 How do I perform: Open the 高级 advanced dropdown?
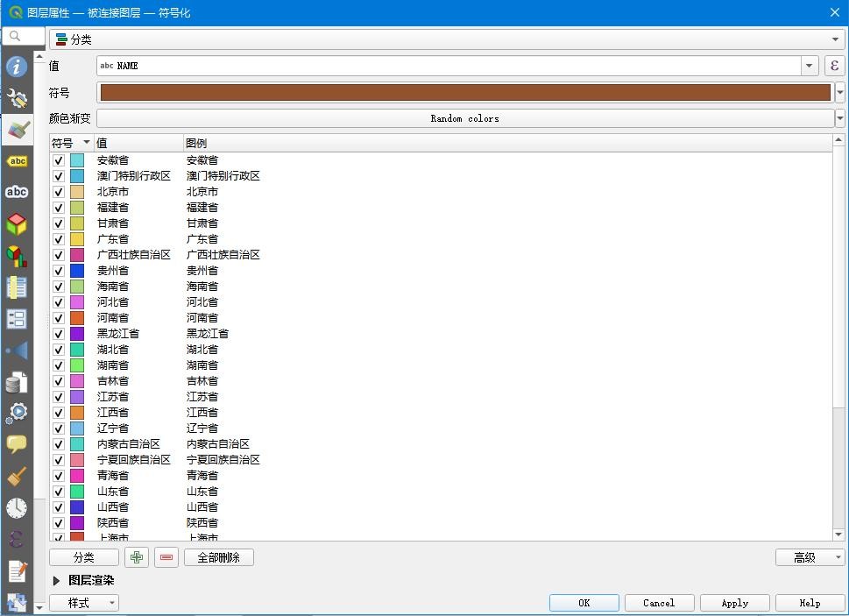810,557
